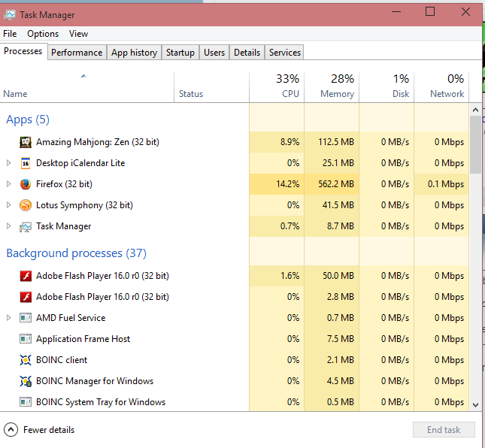The width and height of the screenshot is (485, 448).
Task: Click Firefox network value 0.1 Mbps
Action: tap(446, 184)
